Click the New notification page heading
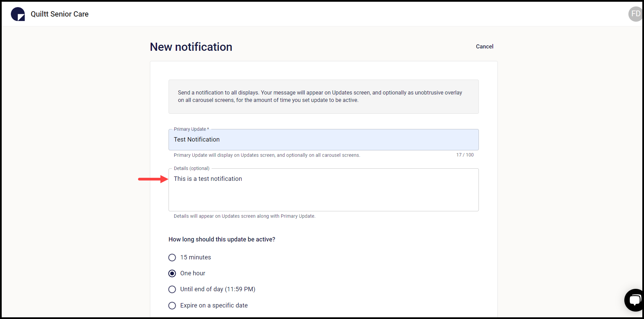Image resolution: width=644 pixels, height=319 pixels. pos(191,47)
